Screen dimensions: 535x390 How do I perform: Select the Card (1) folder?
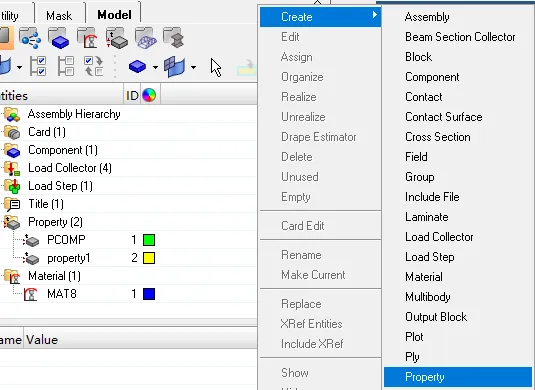coord(47,132)
